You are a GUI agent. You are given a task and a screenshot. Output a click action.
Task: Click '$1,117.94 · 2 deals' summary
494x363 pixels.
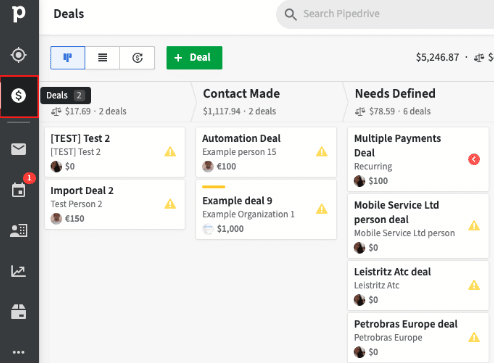[x=239, y=111]
